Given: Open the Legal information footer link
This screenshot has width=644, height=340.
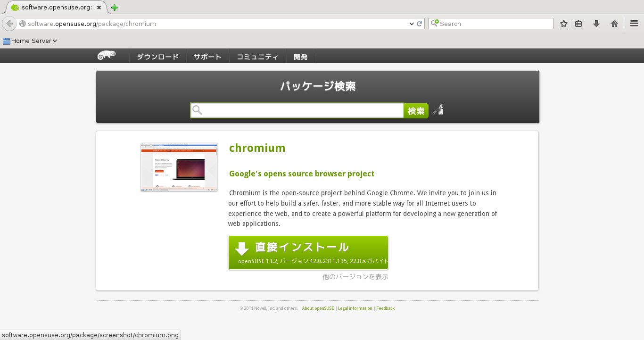Looking at the screenshot, I should 355,308.
